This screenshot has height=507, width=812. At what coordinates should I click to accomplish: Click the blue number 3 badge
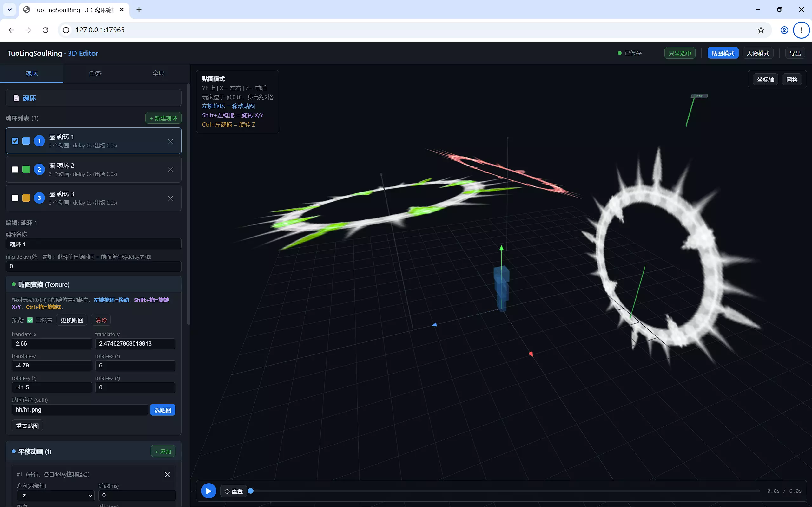click(x=39, y=198)
